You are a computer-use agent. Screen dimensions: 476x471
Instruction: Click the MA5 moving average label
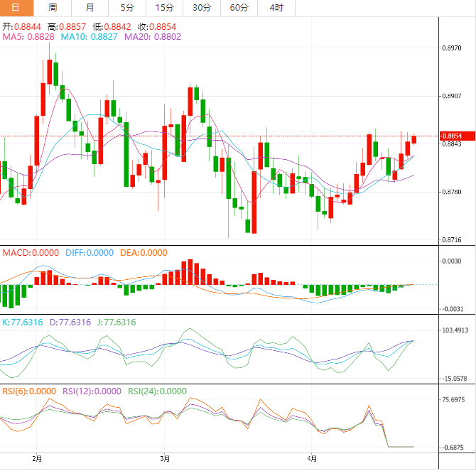coord(28,36)
